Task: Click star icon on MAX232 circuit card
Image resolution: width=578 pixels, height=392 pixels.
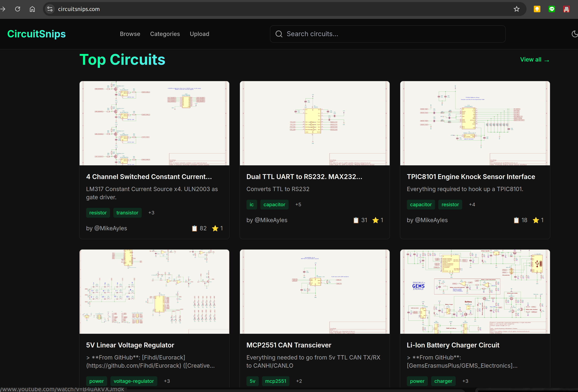Action: coord(375,220)
